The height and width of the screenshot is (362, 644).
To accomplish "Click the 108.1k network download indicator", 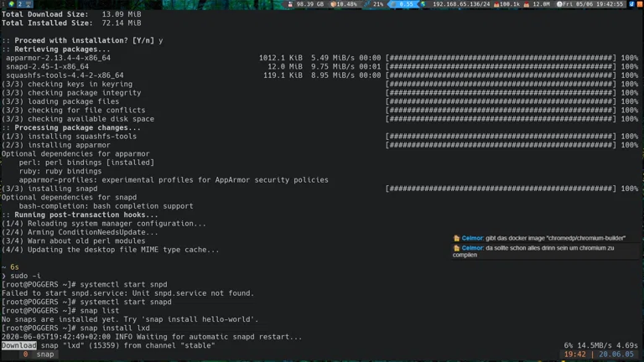I will coord(508,4).
